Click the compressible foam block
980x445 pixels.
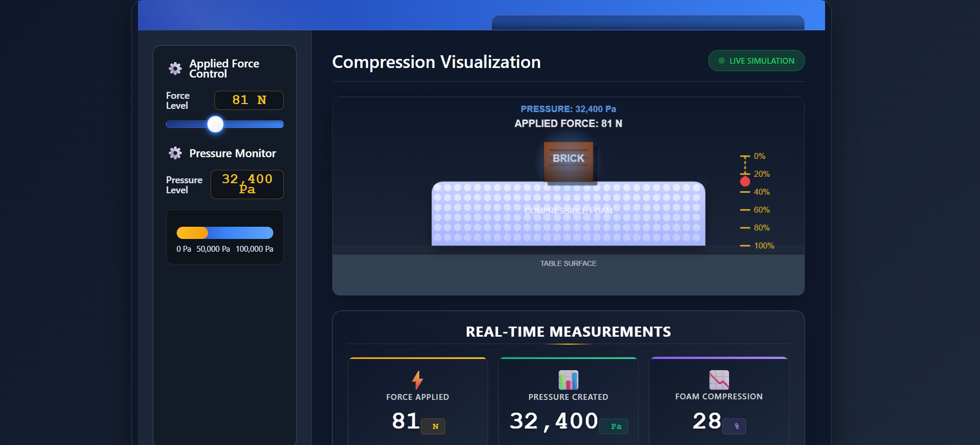568,213
